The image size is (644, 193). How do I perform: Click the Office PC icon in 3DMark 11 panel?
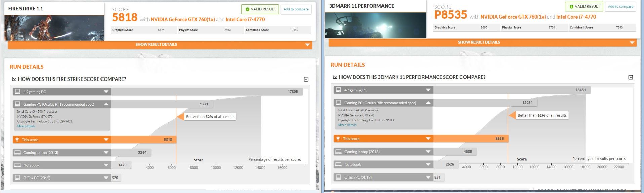[338, 177]
